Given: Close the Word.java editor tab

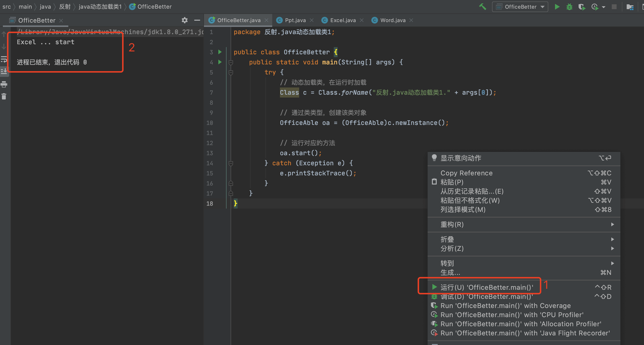Looking at the screenshot, I should [x=411, y=20].
